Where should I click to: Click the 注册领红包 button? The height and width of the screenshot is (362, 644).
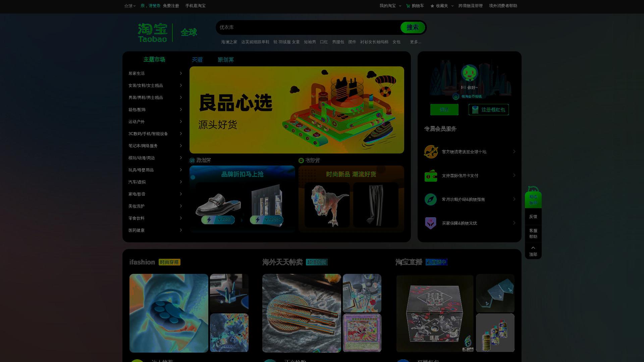489,110
